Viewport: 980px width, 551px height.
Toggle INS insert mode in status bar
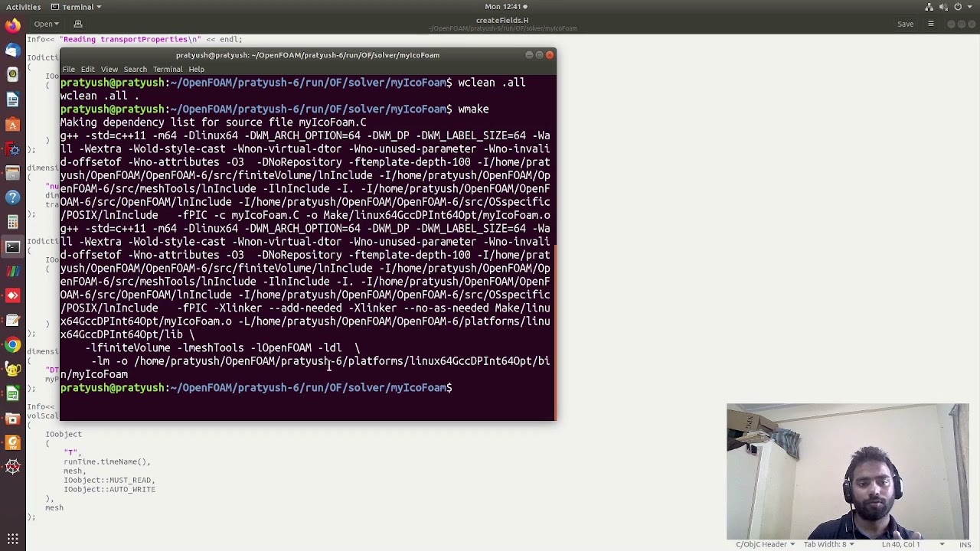[x=965, y=544]
